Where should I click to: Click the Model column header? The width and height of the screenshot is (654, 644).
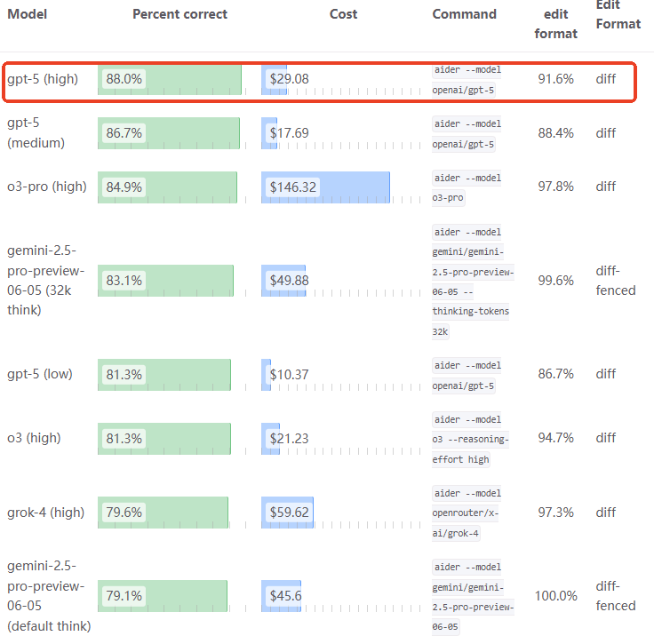click(x=28, y=14)
